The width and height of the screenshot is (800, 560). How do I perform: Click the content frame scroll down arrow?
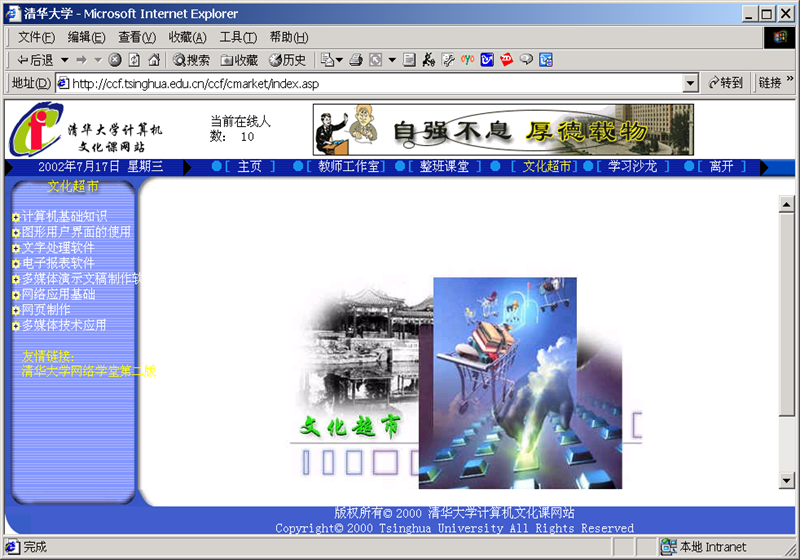point(787,480)
